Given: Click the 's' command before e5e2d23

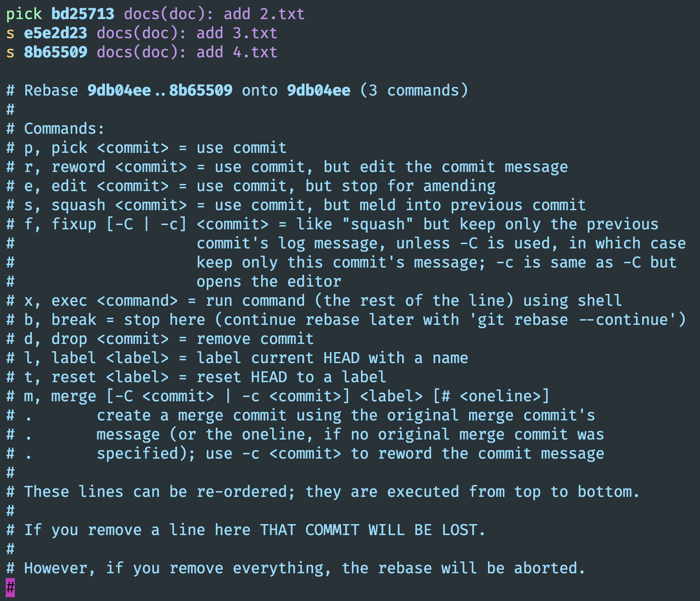Looking at the screenshot, I should click(11, 33).
